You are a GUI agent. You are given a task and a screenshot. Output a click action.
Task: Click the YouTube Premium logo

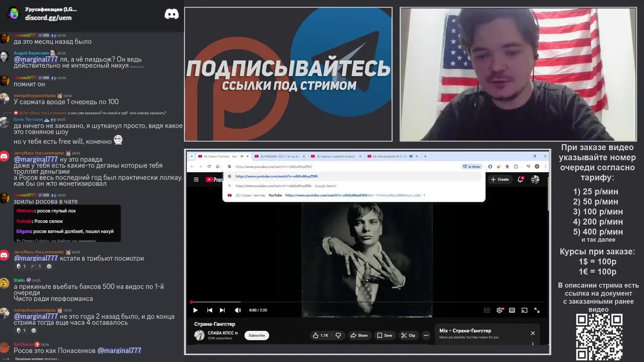(214, 179)
